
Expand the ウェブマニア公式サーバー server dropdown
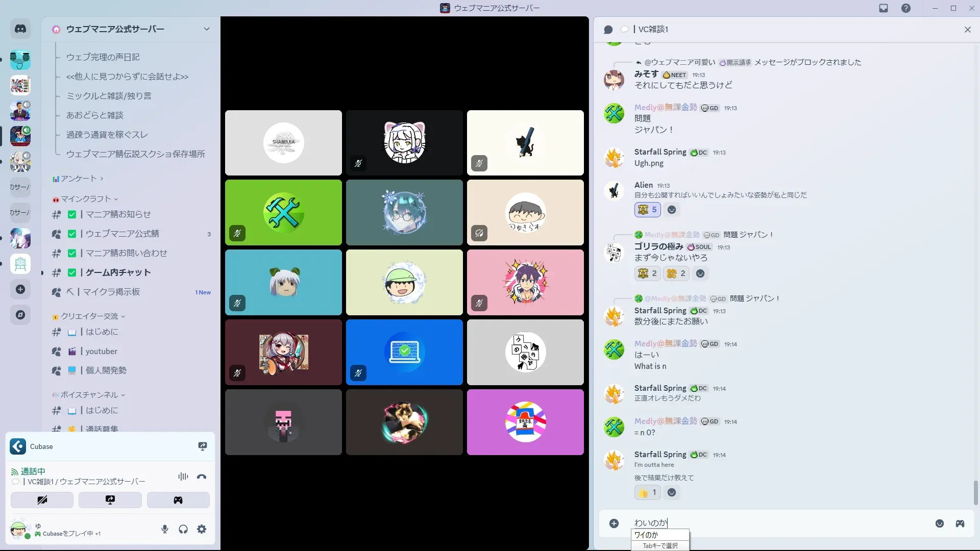click(207, 29)
